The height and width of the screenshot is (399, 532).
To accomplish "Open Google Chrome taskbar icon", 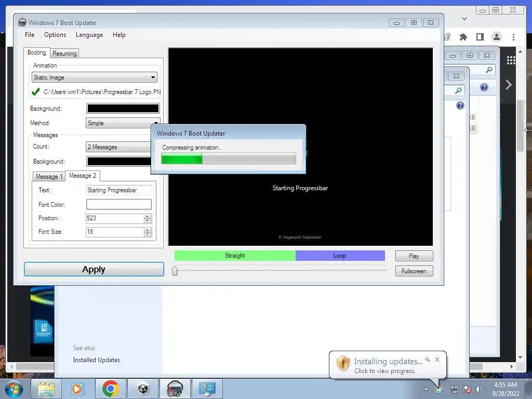I will pyautogui.click(x=111, y=389).
